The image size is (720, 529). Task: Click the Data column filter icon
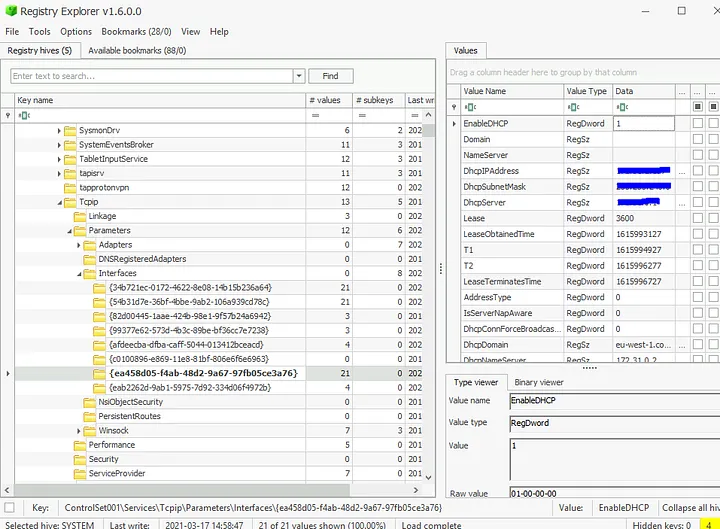pyautogui.click(x=621, y=107)
